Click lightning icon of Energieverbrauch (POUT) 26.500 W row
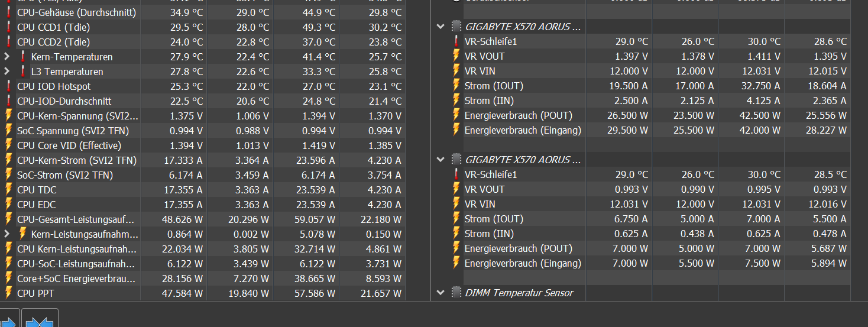868x327 pixels. tap(456, 115)
